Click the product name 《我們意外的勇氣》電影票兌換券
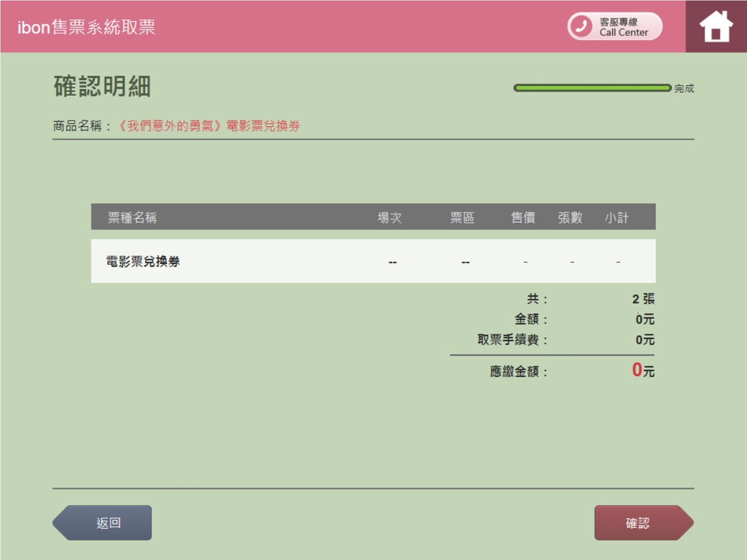Screen dimensions: 747x560 [x=209, y=126]
